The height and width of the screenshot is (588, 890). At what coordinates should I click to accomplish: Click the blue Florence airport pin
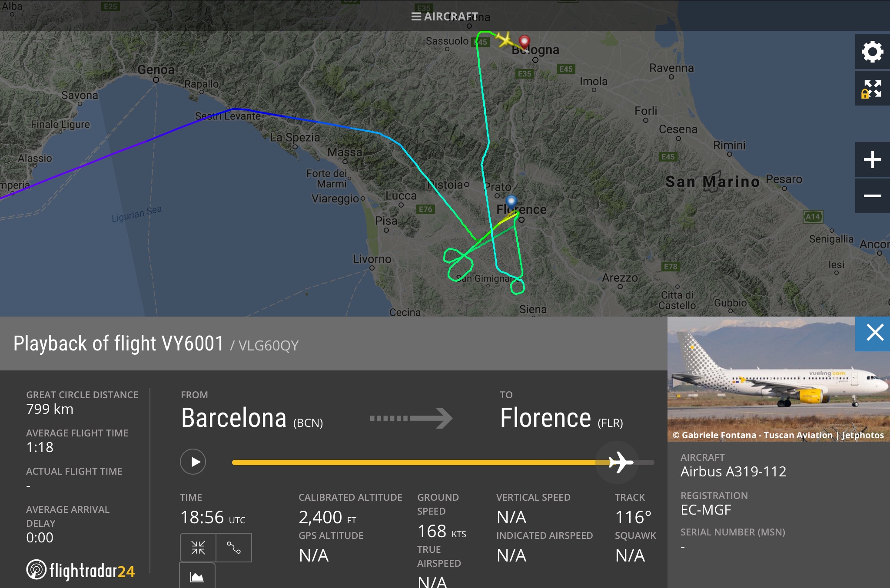511,201
